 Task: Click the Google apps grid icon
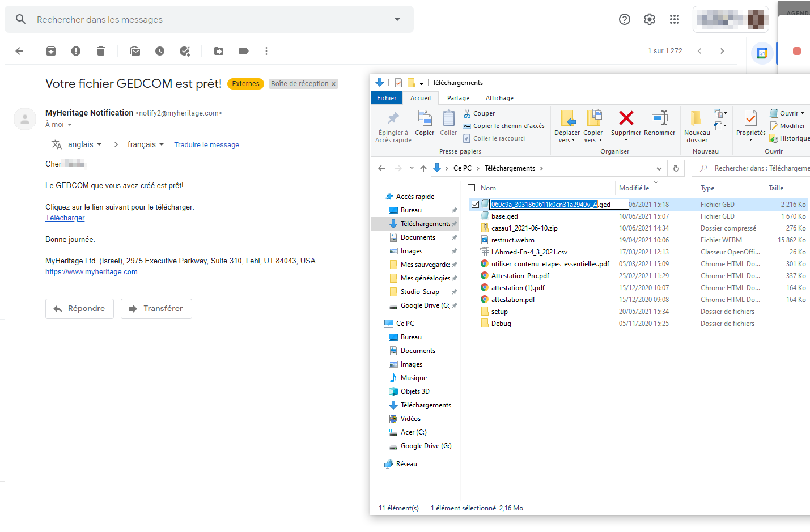pyautogui.click(x=675, y=19)
